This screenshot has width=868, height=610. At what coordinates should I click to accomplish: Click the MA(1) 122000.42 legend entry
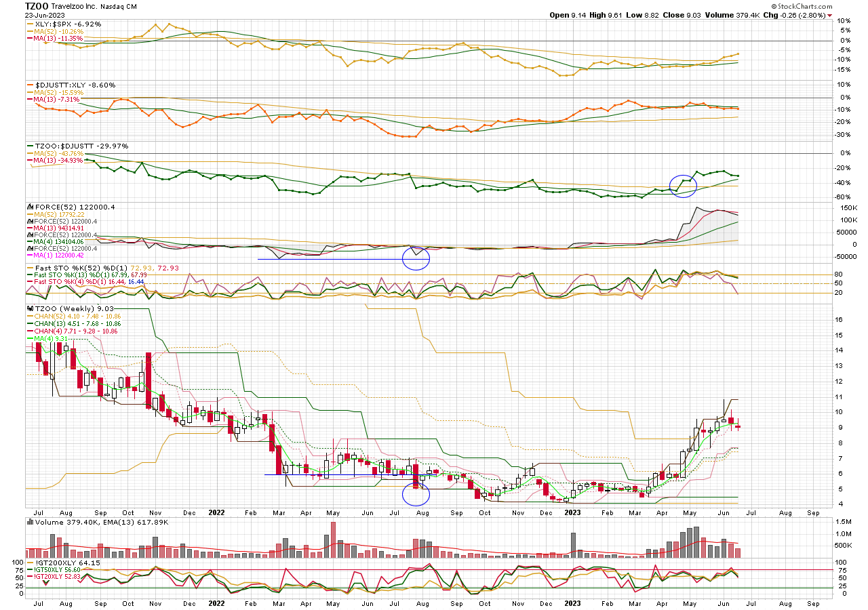click(59, 255)
